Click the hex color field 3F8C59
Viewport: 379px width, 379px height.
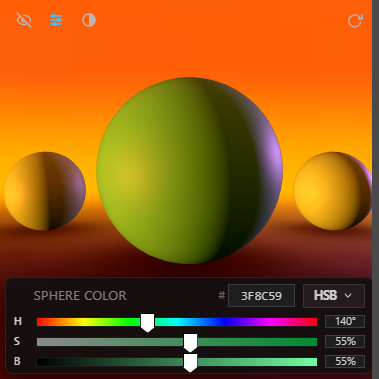[261, 296]
